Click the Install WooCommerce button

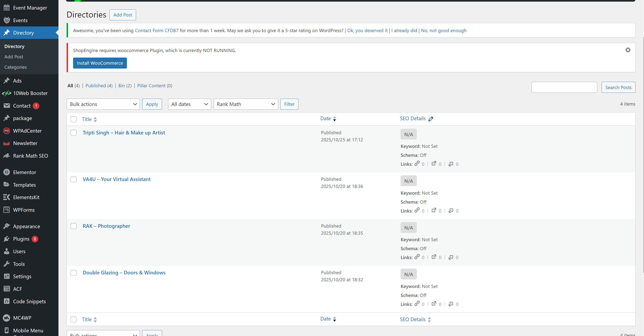100,63
